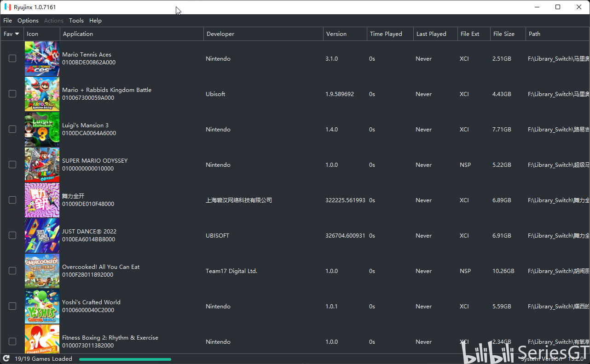Click the refresh games list icon

tap(6, 358)
